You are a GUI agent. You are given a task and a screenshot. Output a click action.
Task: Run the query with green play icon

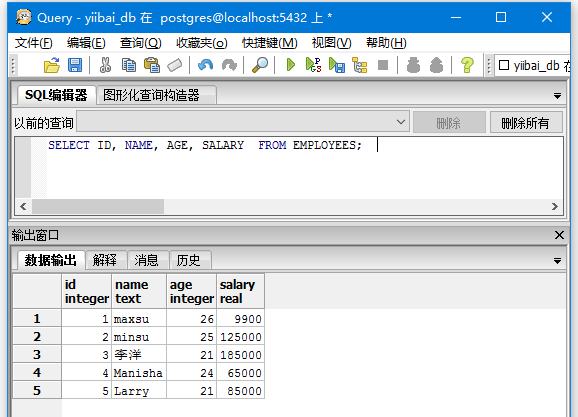pos(290,65)
